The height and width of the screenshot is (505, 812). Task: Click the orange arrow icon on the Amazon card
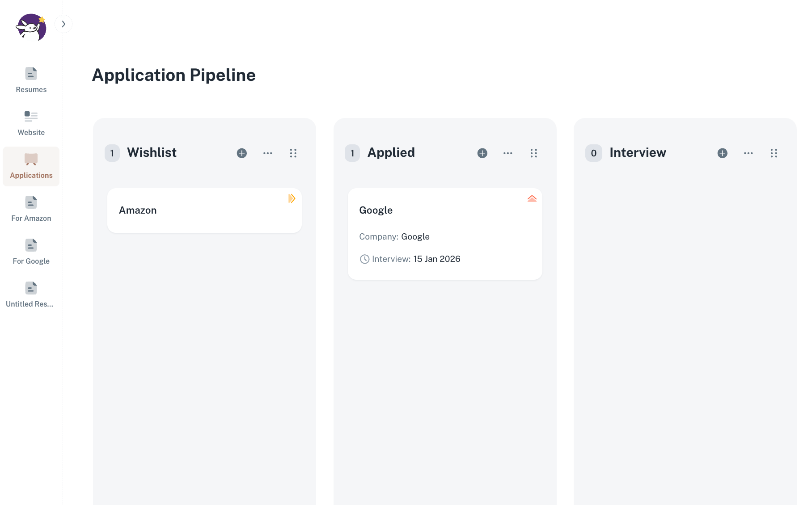pos(292,198)
